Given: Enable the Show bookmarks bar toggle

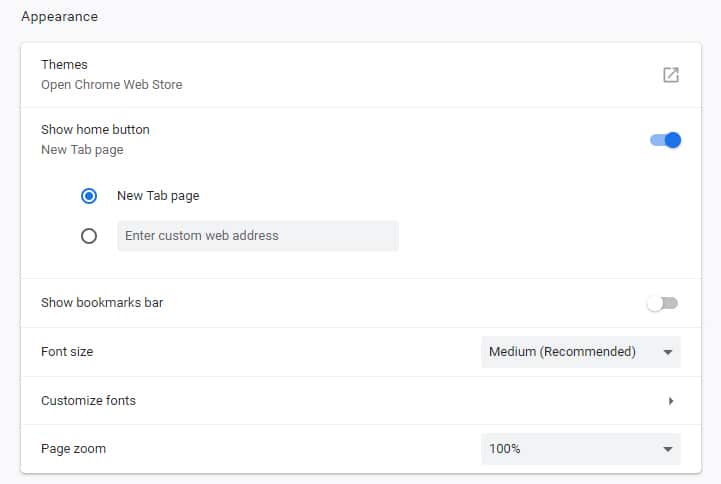Looking at the screenshot, I should [662, 303].
